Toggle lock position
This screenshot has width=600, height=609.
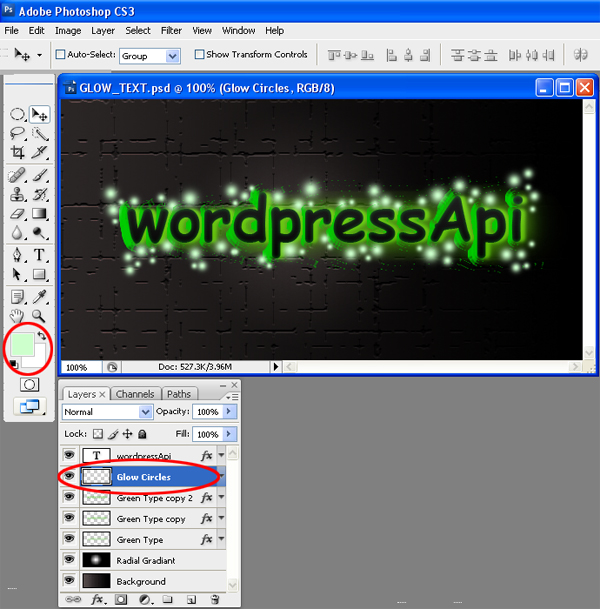[127, 434]
